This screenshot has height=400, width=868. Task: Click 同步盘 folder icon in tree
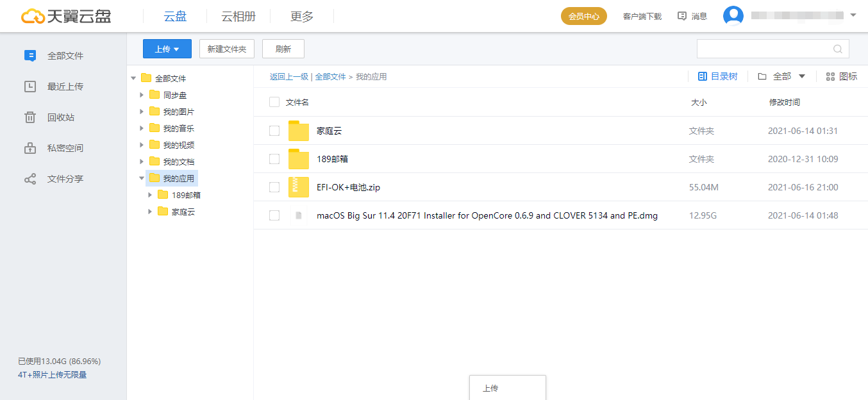(x=154, y=95)
